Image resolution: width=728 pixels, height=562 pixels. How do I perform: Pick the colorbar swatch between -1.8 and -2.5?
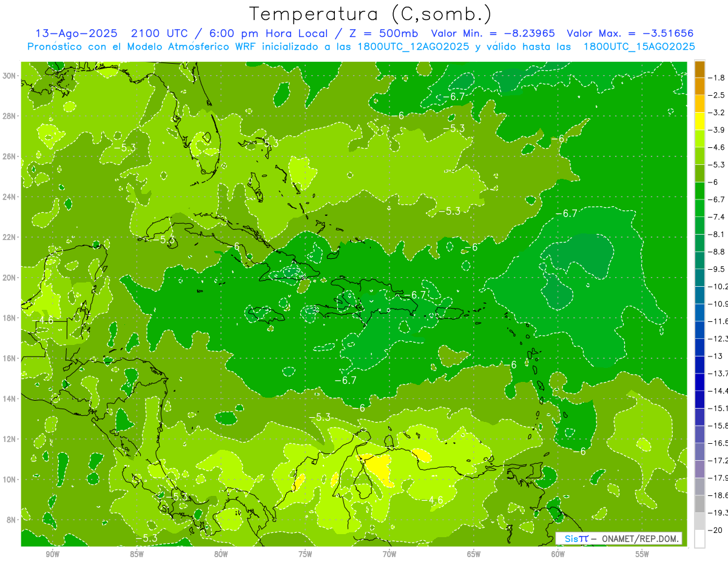[700, 86]
